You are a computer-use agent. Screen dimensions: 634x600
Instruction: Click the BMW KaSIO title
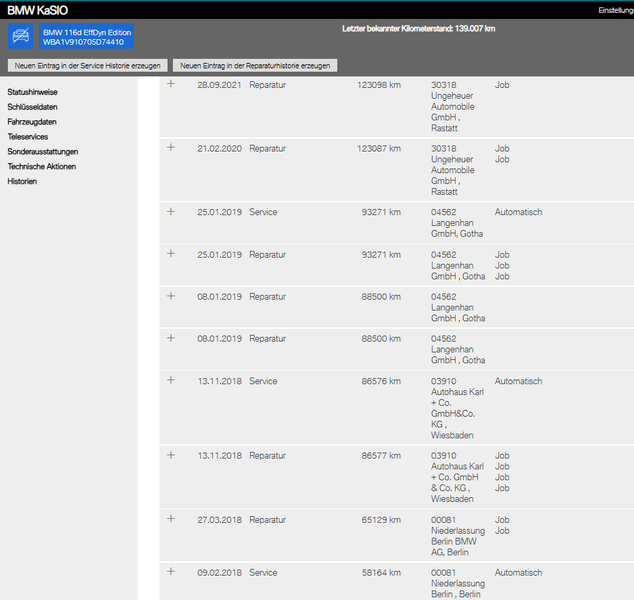pos(38,11)
